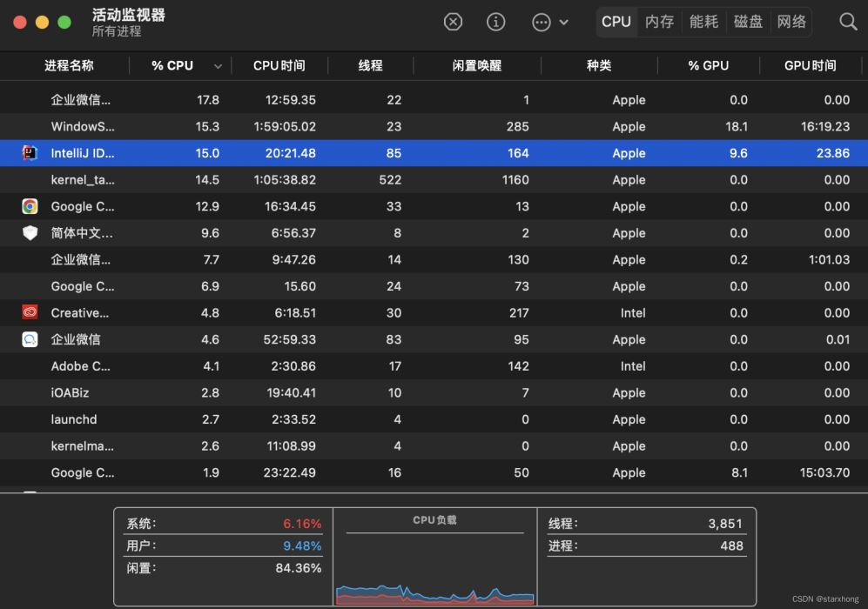This screenshot has height=609, width=868.
Task: Click the first Google Chrome row icon
Action: click(x=30, y=206)
